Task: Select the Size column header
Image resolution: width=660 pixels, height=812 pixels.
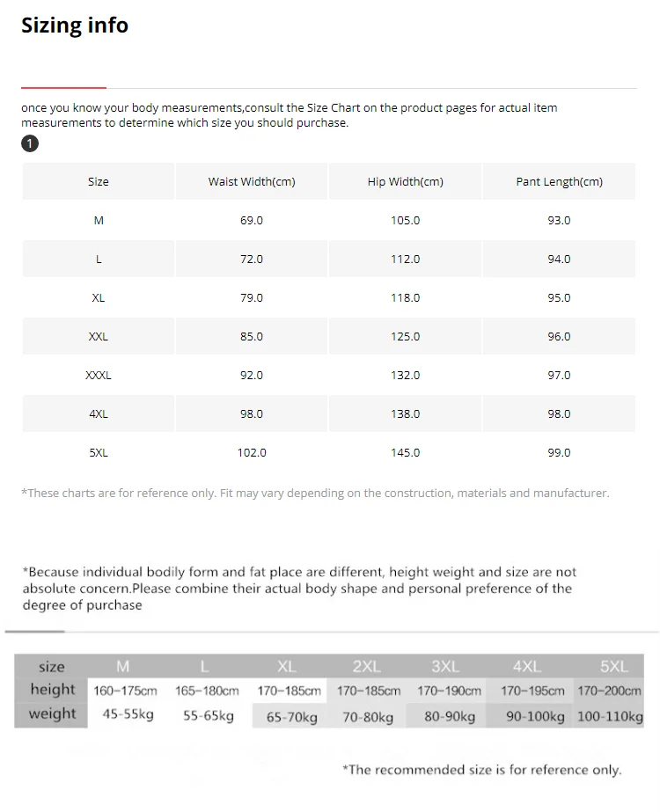Action: 99,182
